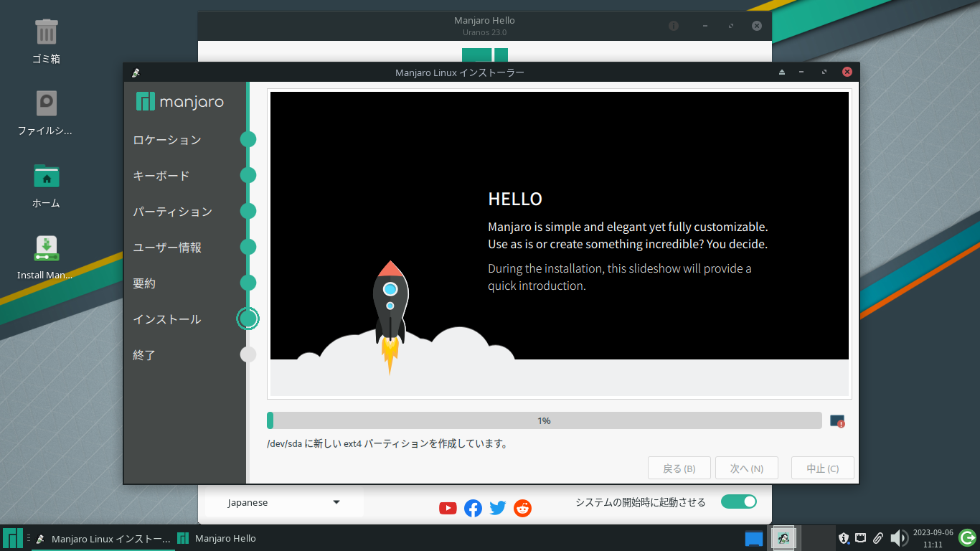Switch to Manjaro Linux installer taskbar entry
The image size is (980, 551).
[103, 538]
